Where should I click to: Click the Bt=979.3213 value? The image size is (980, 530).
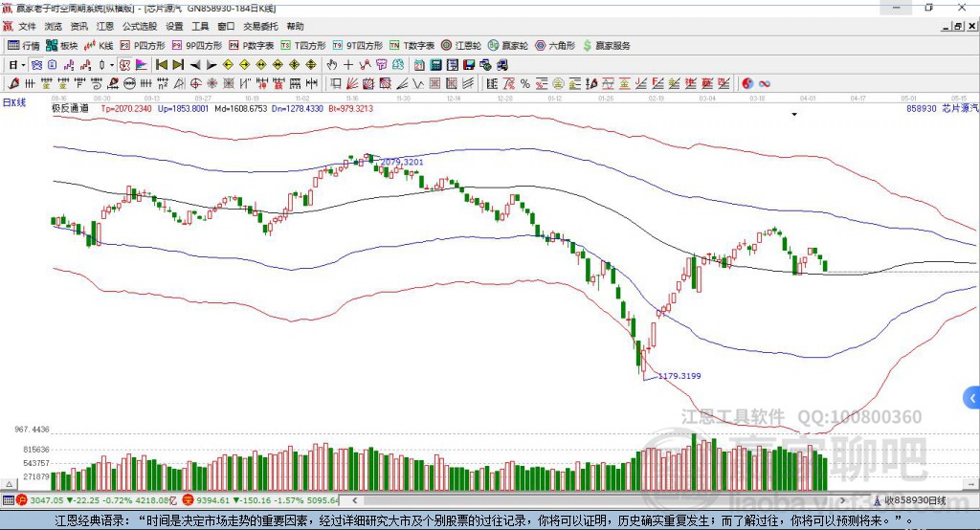click(350, 108)
